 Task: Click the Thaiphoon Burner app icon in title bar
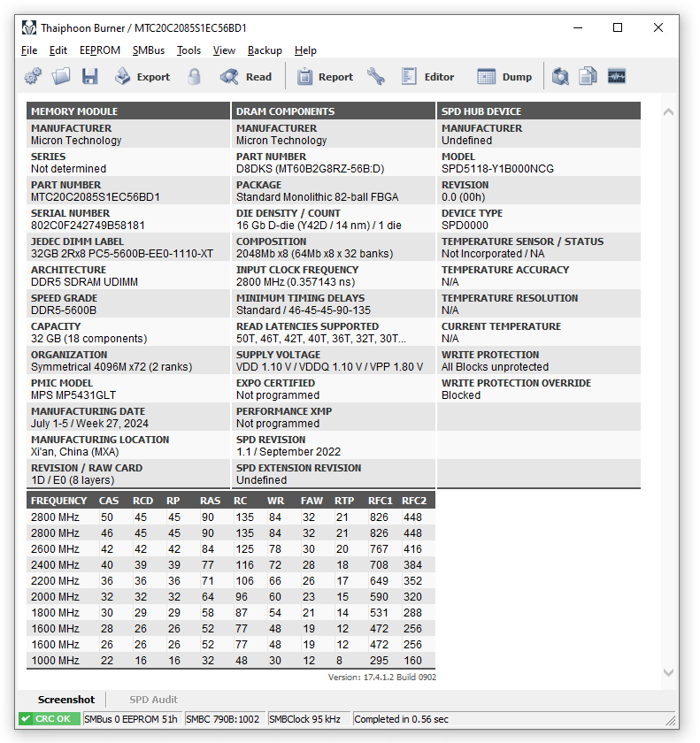pos(29,28)
